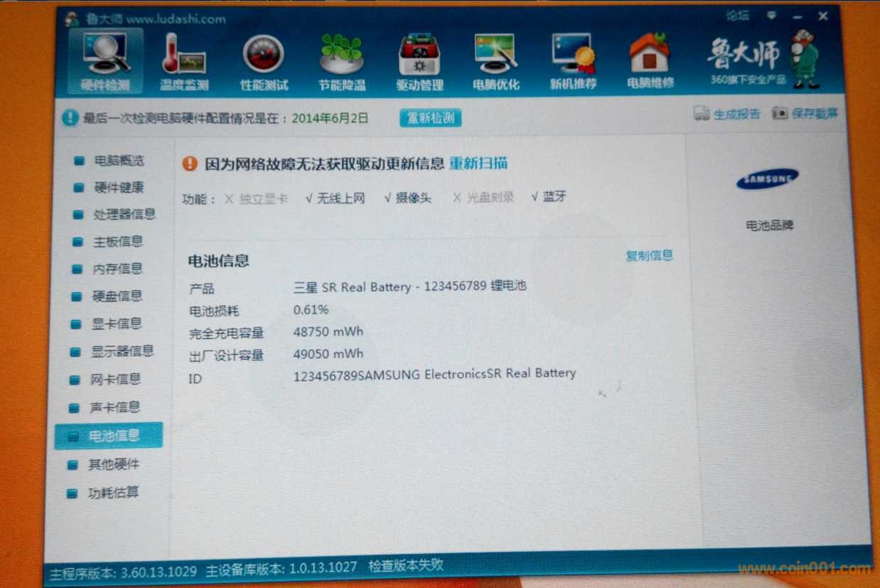Screen dimensions: 880x588
Task: Open 驱动管理 driver management icon
Action: point(419,63)
